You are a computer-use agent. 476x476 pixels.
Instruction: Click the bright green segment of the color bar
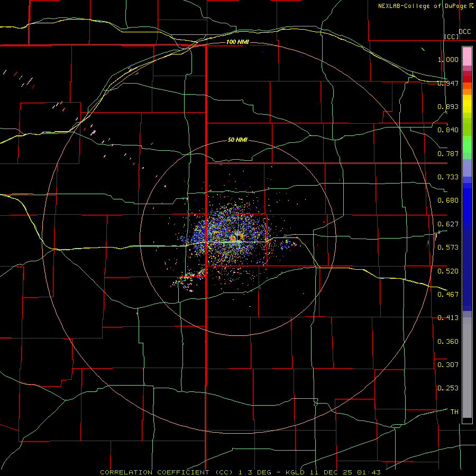tap(467, 144)
